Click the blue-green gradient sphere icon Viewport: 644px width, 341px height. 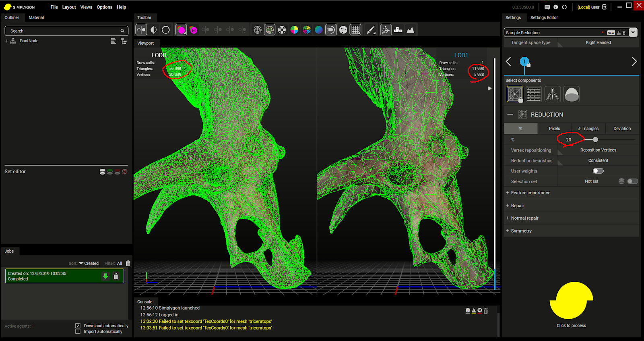tap(319, 30)
